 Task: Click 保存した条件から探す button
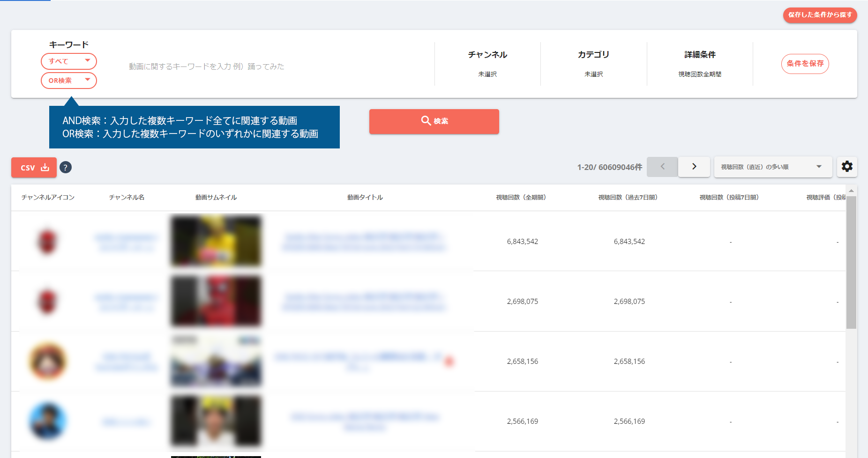click(x=820, y=15)
